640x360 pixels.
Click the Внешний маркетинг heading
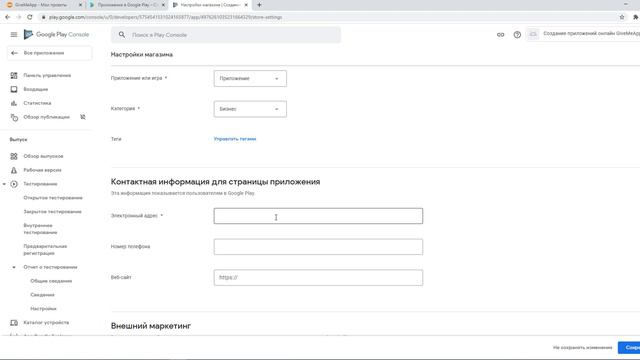point(151,326)
